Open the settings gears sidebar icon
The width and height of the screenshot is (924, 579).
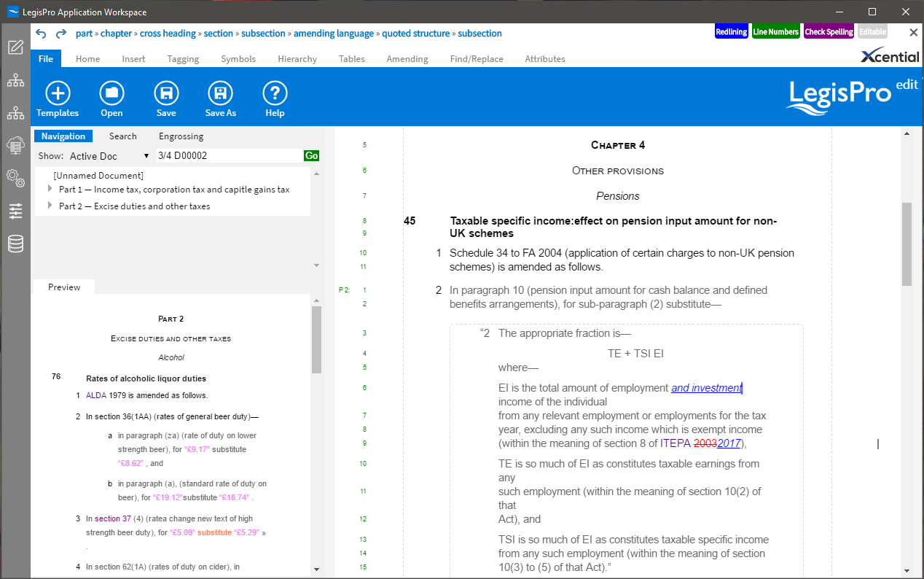click(15, 178)
